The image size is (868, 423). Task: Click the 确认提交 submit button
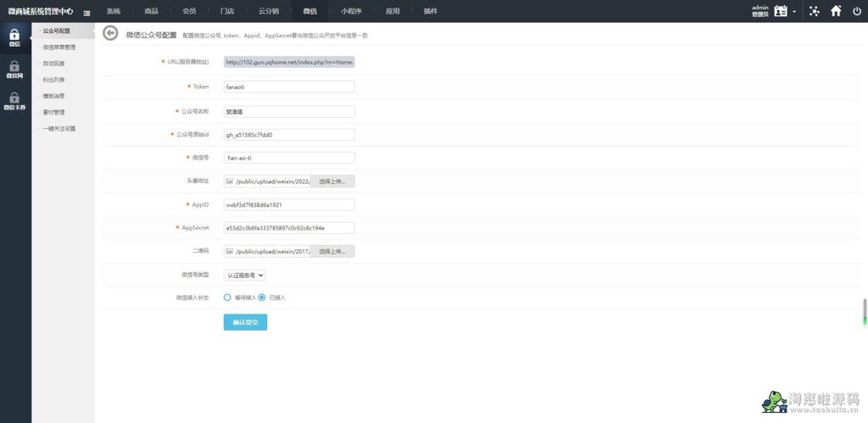point(245,322)
